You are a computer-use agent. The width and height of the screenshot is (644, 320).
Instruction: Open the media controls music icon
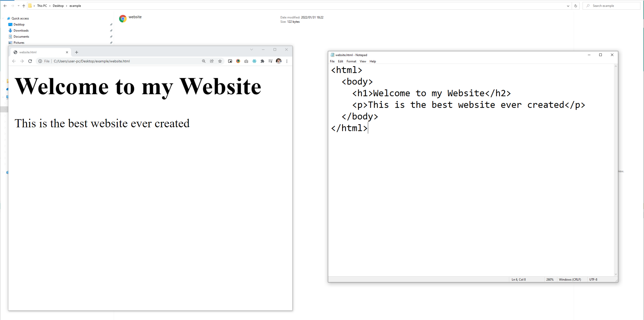270,61
